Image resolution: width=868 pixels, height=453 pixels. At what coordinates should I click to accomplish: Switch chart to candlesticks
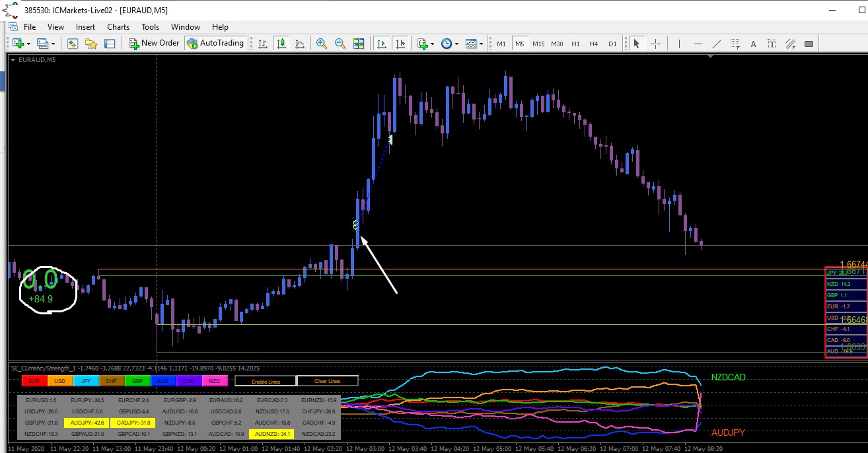281,44
